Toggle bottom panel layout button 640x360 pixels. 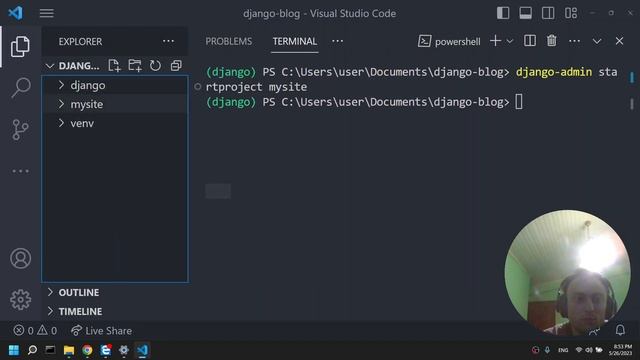(x=525, y=13)
